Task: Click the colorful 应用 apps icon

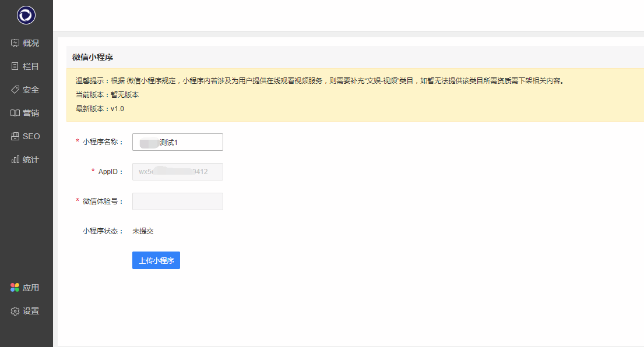Action: (x=15, y=288)
